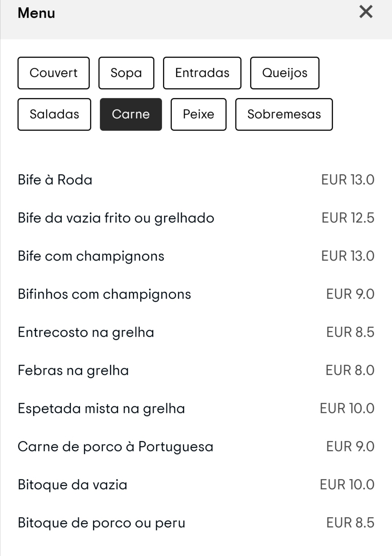Screen dimensions: 392x556
Task: Select the highlighted Carne tab
Action: click(x=131, y=114)
